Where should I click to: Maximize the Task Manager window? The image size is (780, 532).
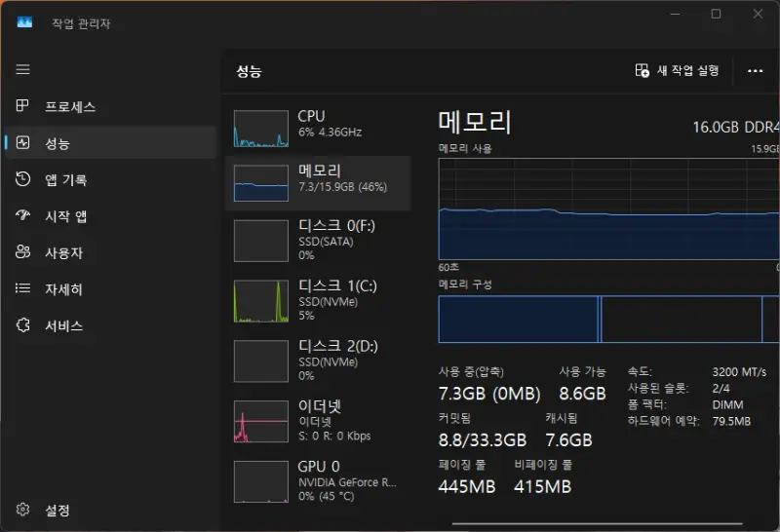(716, 14)
